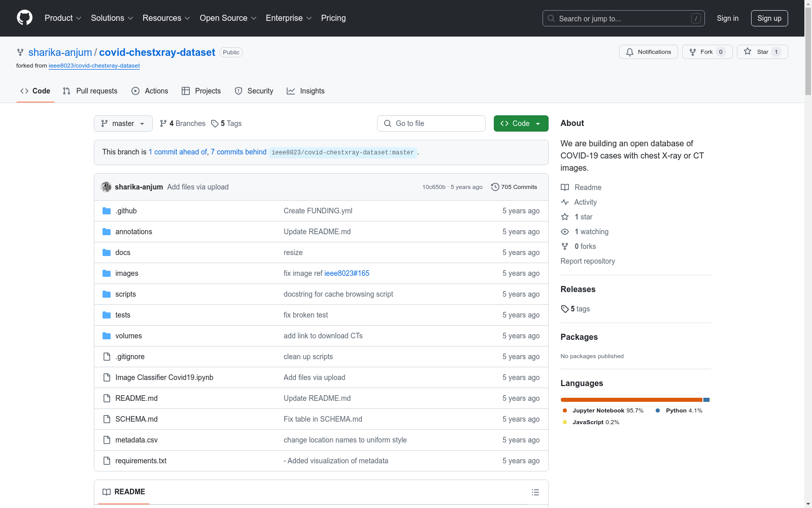Click the book icon beside Readme
Image resolution: width=812 pixels, height=508 pixels.
click(x=565, y=187)
